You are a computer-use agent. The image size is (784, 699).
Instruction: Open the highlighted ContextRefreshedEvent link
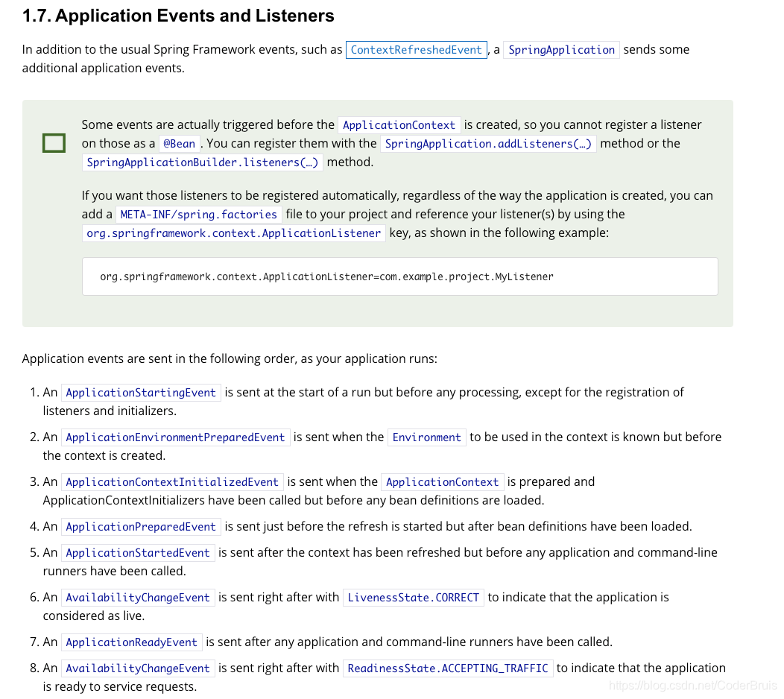(416, 50)
